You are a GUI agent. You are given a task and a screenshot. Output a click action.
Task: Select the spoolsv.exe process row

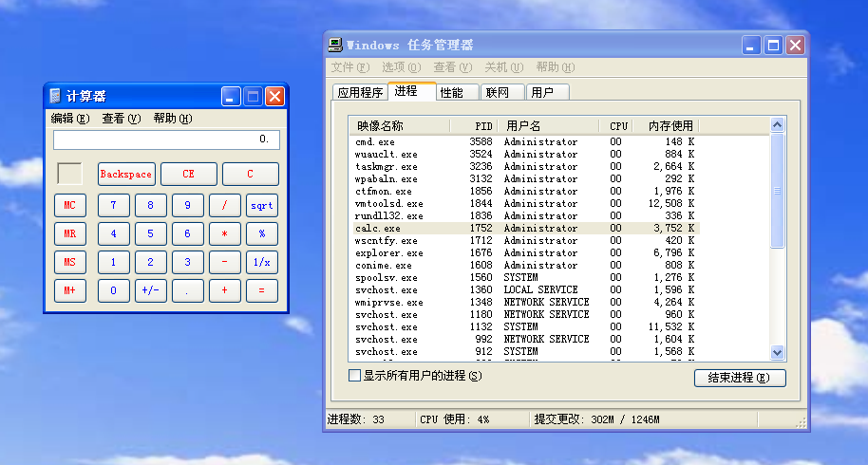[x=525, y=277]
